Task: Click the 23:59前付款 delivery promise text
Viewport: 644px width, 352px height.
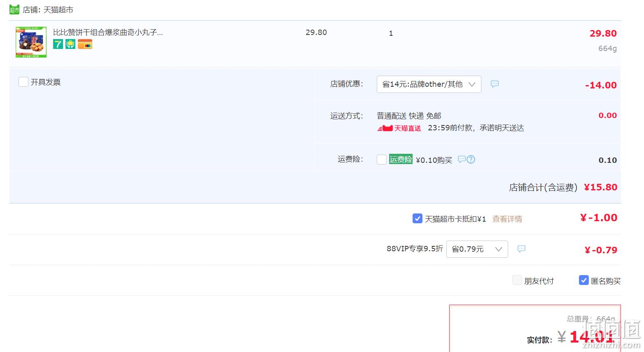Action: click(476, 128)
